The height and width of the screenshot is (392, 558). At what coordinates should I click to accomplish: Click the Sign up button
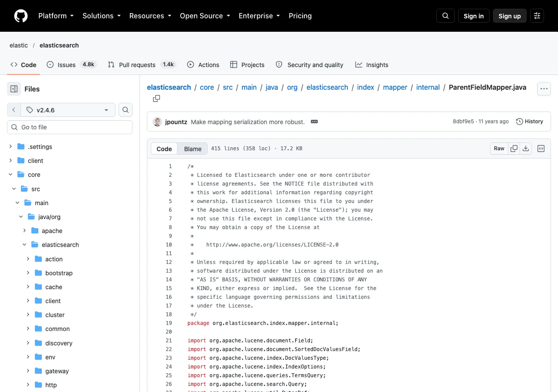pos(510,16)
